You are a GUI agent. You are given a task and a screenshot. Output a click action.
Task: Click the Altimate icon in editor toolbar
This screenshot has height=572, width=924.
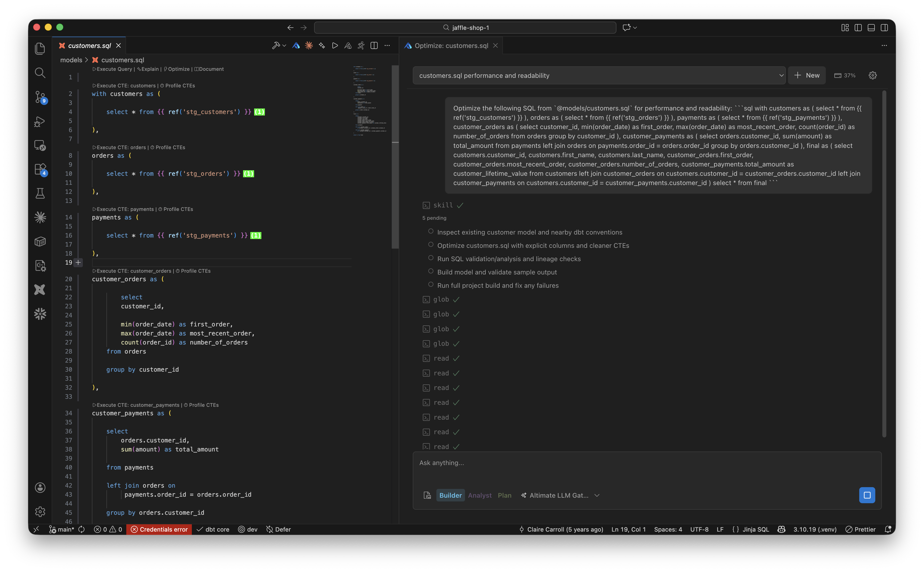[296, 45]
